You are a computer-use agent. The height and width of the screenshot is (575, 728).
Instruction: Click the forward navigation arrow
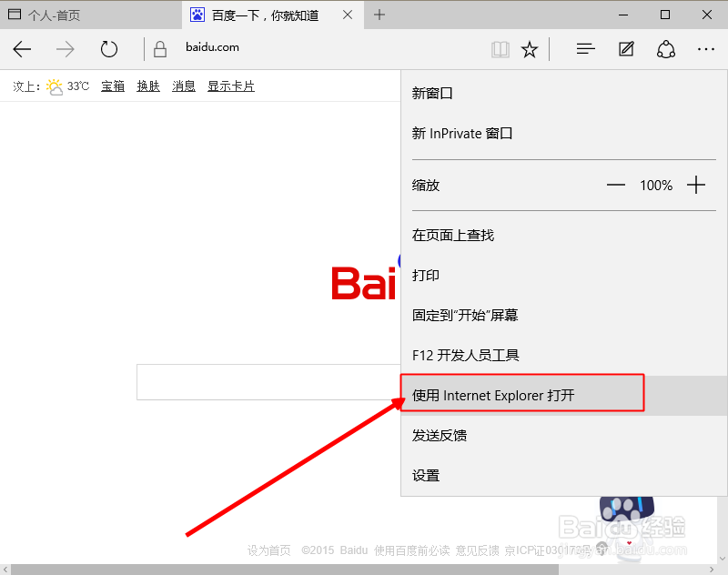[x=65, y=49]
